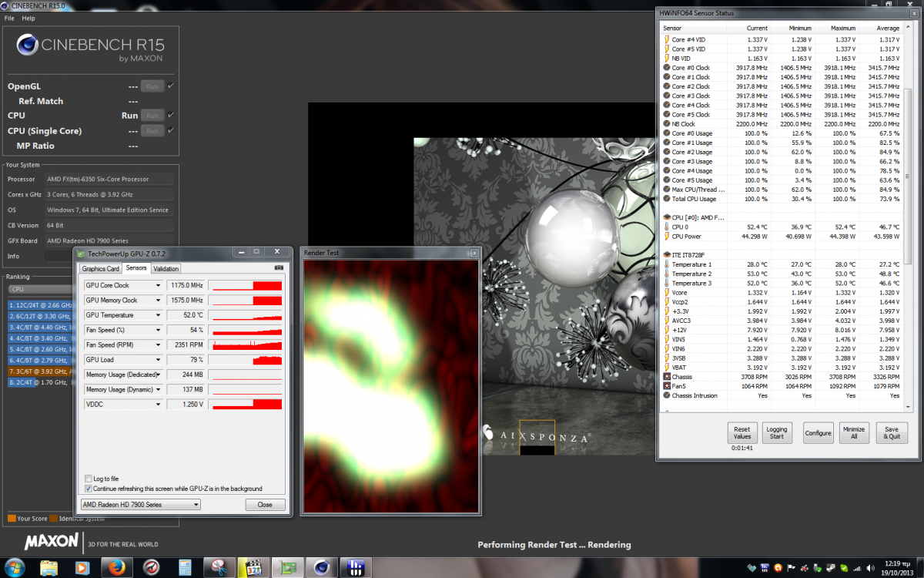Open Windows Explorer from taskbar
The image size is (924, 578).
tap(48, 567)
